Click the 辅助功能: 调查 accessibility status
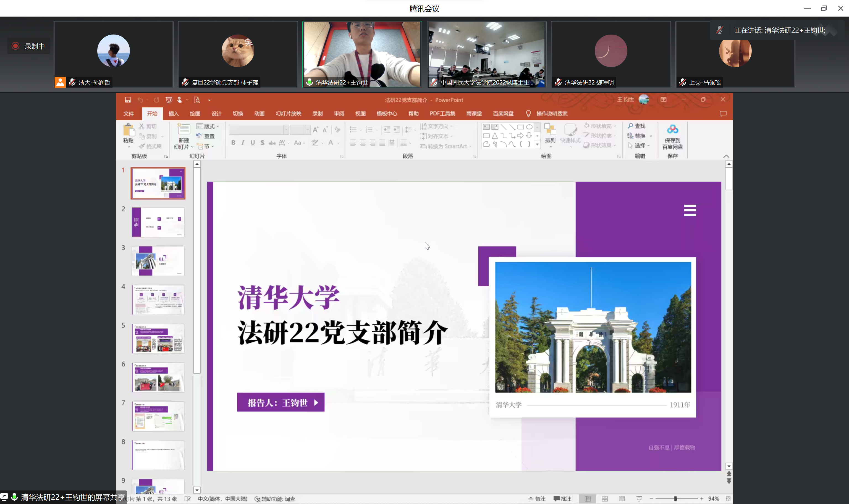Image resolution: width=849 pixels, height=504 pixels. (x=275, y=499)
